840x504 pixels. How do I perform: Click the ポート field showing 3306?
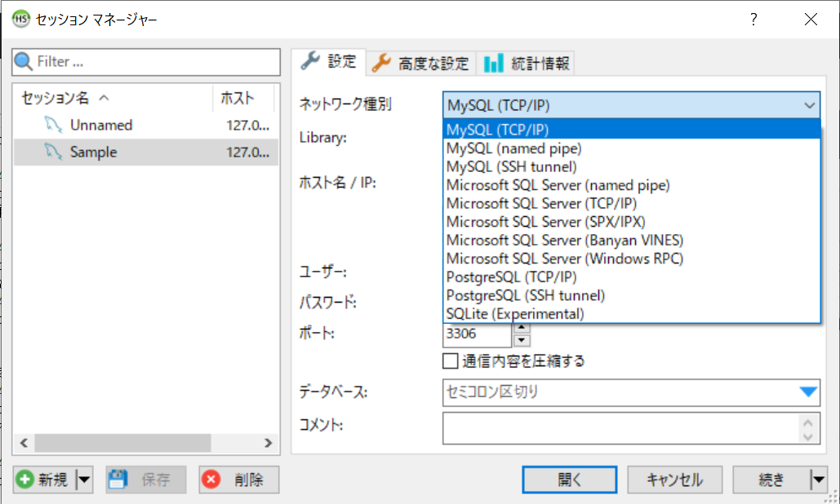[477, 334]
